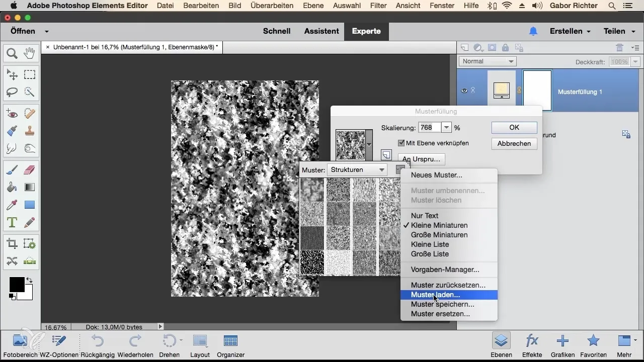Click the adjustment layer icon in Layers panel

tap(478, 48)
